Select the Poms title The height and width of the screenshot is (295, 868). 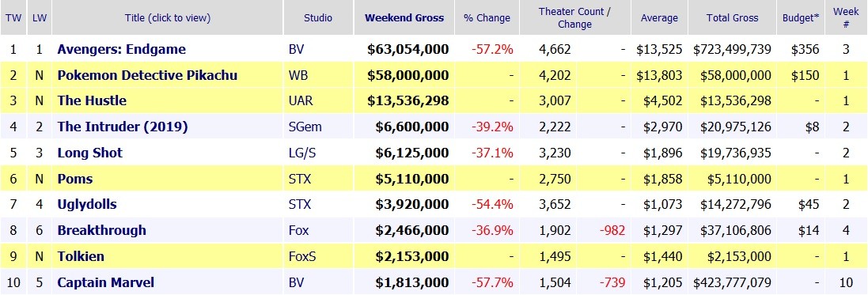tap(74, 179)
